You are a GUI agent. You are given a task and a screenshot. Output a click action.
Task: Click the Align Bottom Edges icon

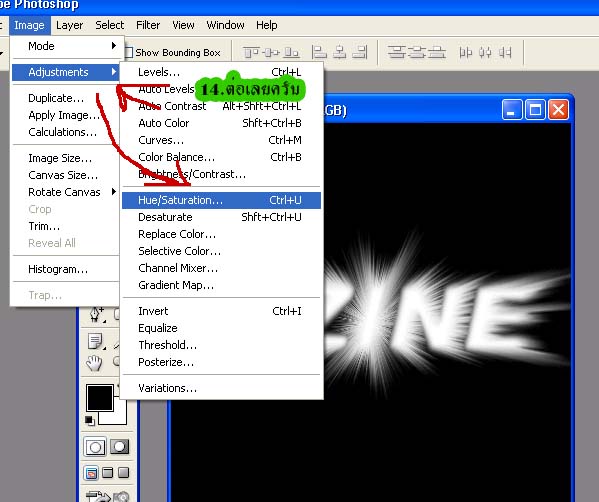click(292, 52)
